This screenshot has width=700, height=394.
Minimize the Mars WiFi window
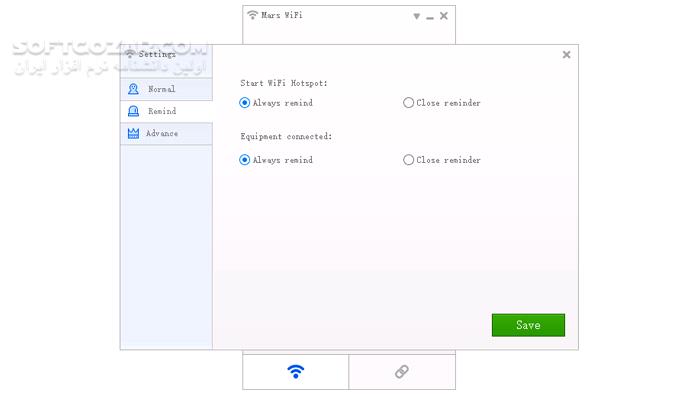[x=430, y=18]
